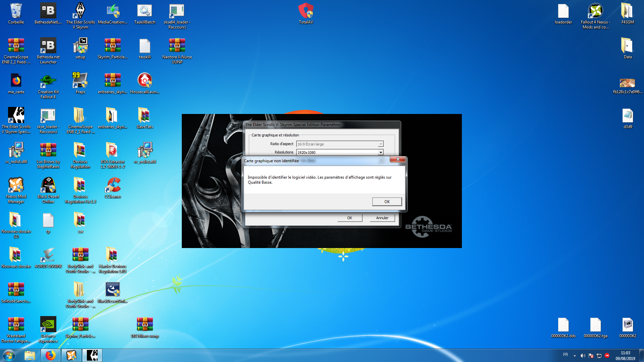Open the Corbeille recycle bin icon
Screen dimensions: 644x362
coord(16,14)
